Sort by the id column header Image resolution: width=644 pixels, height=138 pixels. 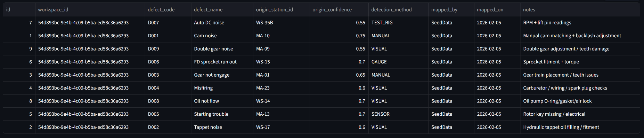pos(19,10)
